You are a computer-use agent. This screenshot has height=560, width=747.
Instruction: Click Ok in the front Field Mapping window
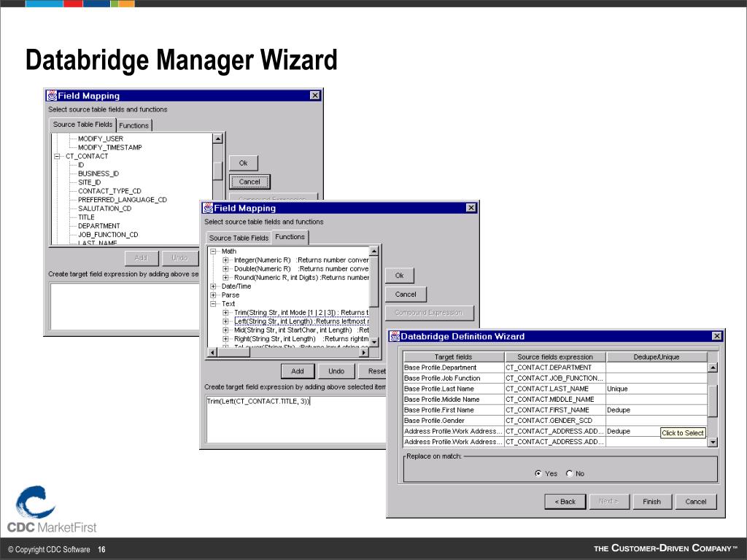399,275
